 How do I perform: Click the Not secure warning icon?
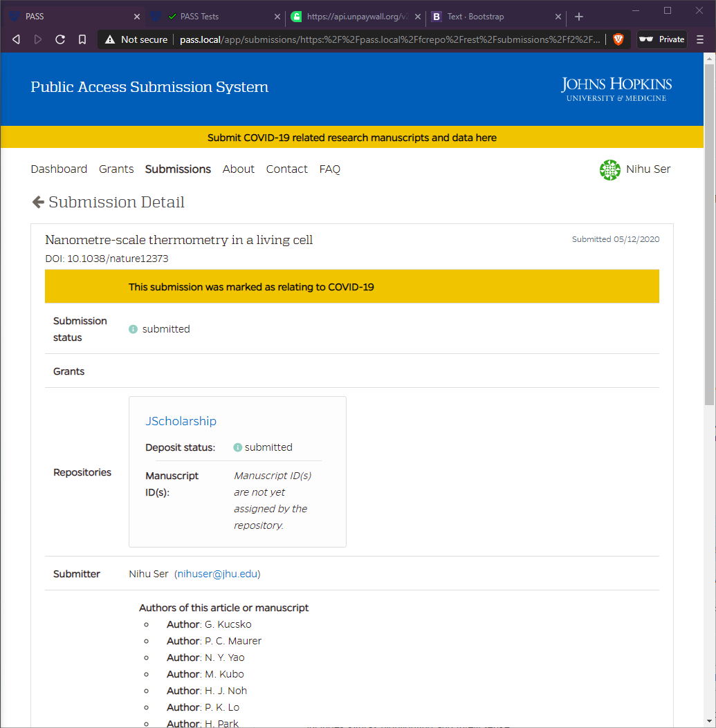(x=110, y=39)
